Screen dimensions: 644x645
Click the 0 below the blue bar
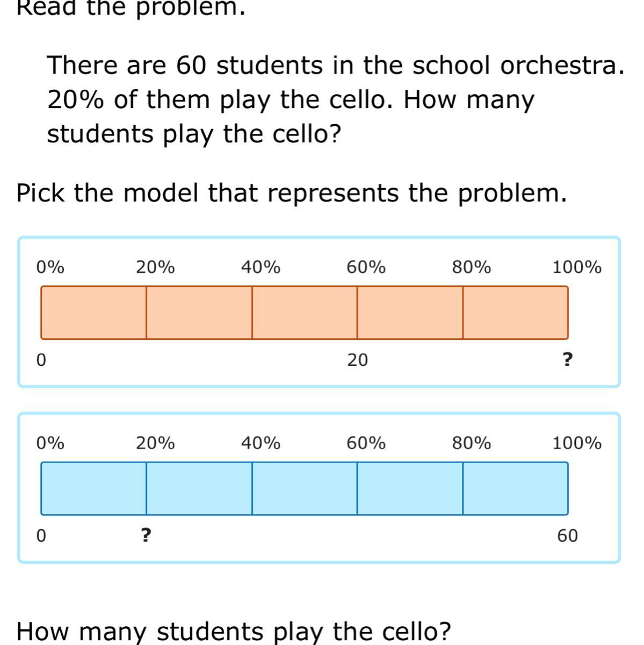(x=41, y=535)
